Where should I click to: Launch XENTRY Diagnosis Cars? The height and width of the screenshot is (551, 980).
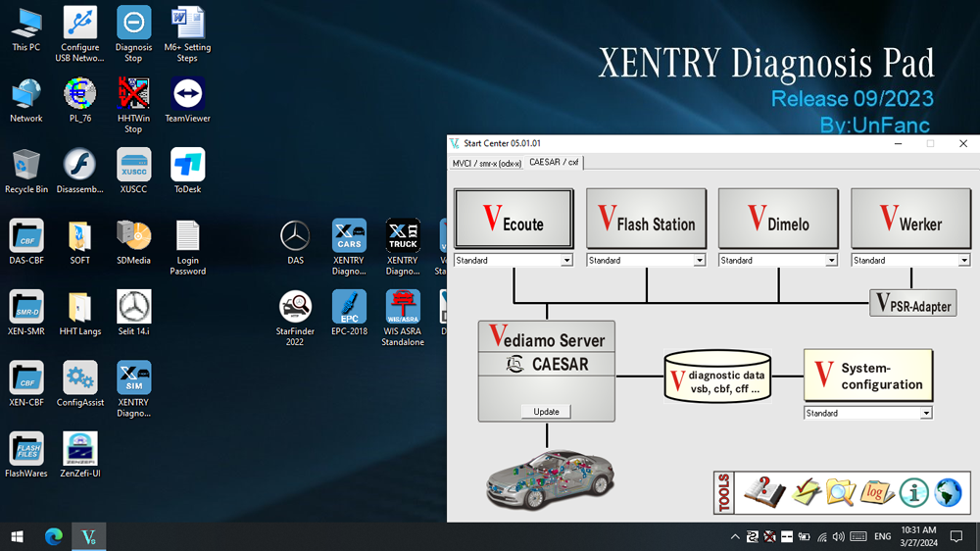349,248
